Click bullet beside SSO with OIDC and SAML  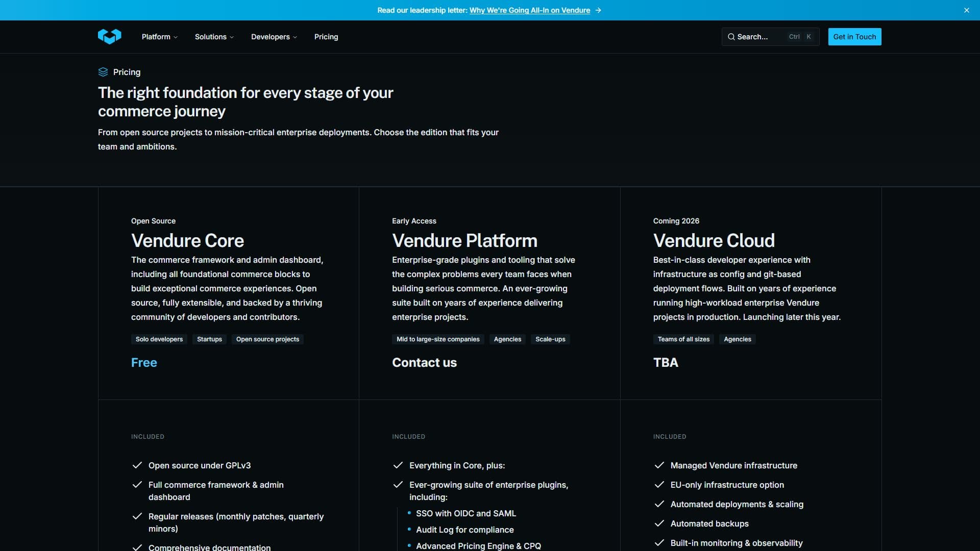409,513
